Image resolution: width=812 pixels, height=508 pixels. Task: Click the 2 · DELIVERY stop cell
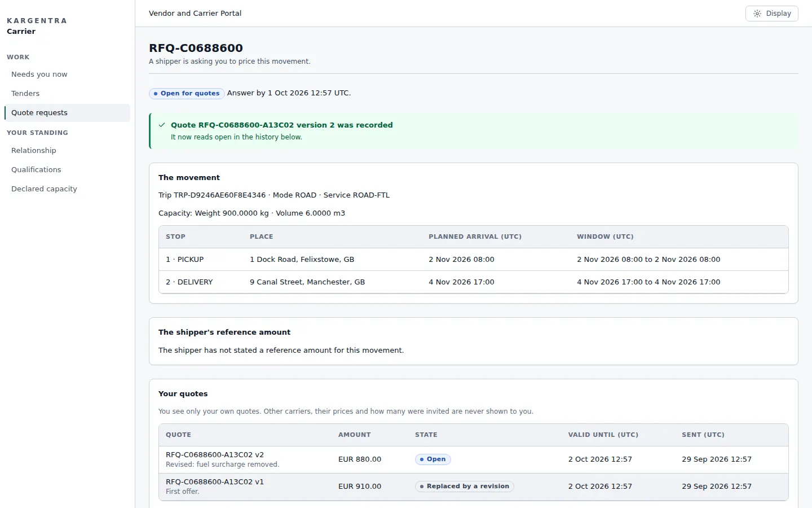(x=189, y=282)
